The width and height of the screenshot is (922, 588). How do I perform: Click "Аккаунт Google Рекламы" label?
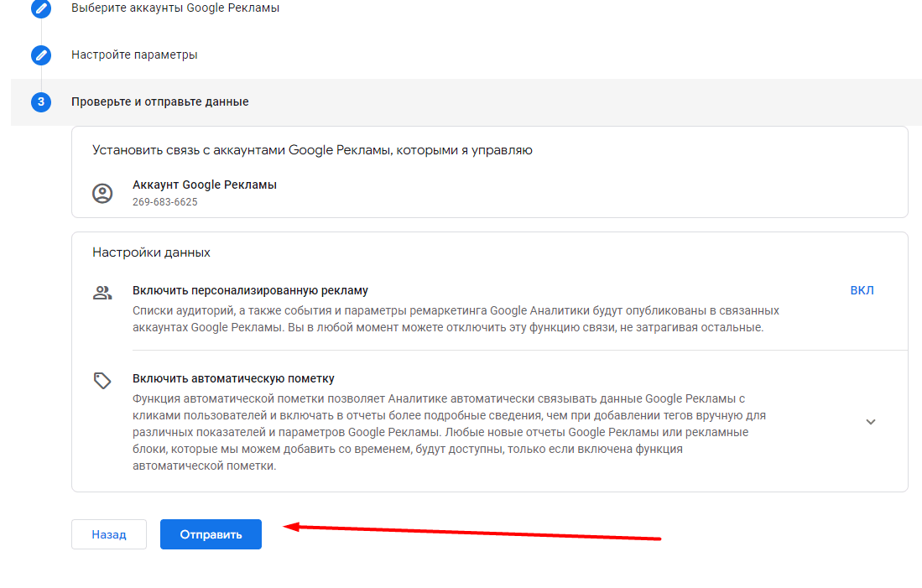(x=205, y=185)
